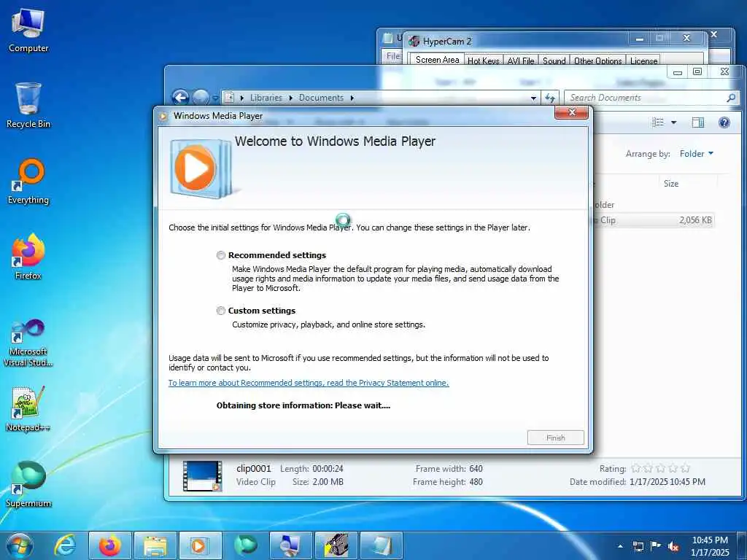Switch to HyperCam Screen Area tab
Image resolution: width=747 pixels, height=560 pixels.
point(437,60)
